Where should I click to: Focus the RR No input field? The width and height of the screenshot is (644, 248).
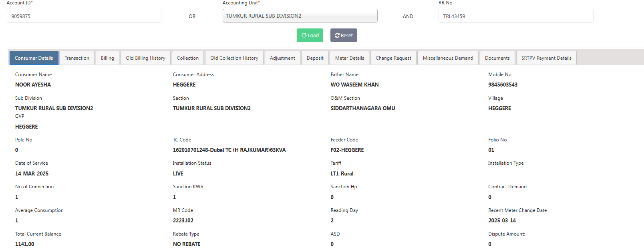pyautogui.click(x=515, y=16)
